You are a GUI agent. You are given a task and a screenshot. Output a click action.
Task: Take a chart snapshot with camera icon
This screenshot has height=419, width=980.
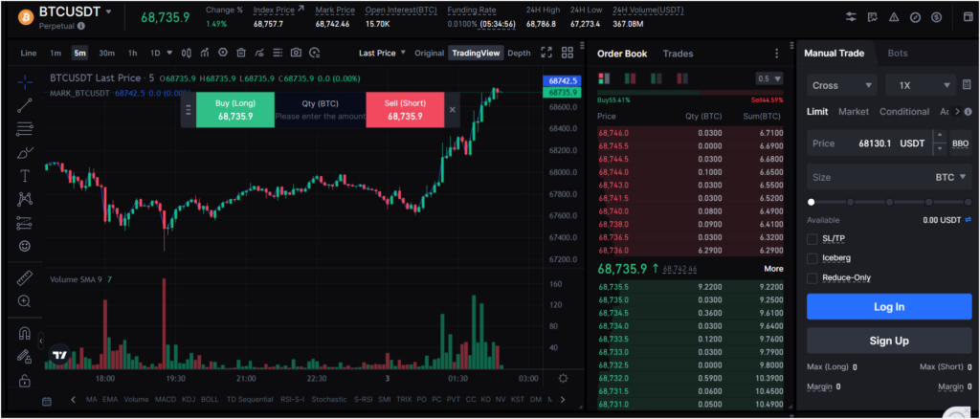pos(297,53)
